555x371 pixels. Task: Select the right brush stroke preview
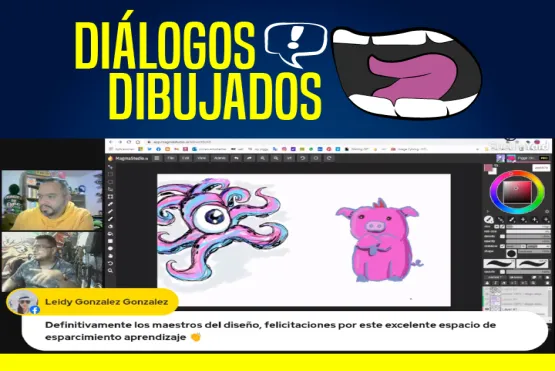(532, 263)
